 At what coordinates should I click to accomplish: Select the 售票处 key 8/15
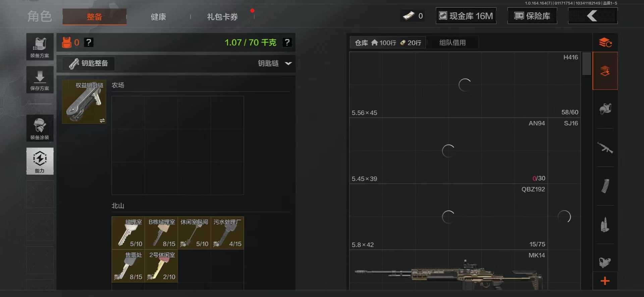click(128, 266)
